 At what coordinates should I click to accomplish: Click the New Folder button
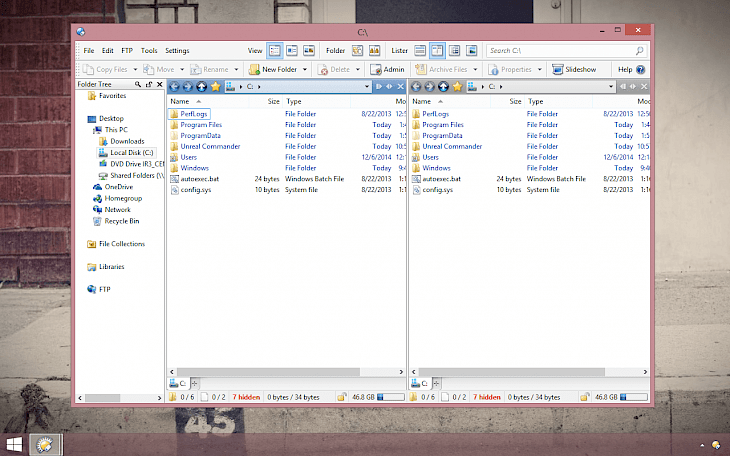click(x=273, y=69)
